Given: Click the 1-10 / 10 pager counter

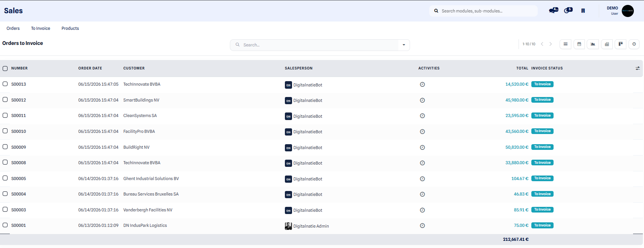Looking at the screenshot, I should (529, 44).
